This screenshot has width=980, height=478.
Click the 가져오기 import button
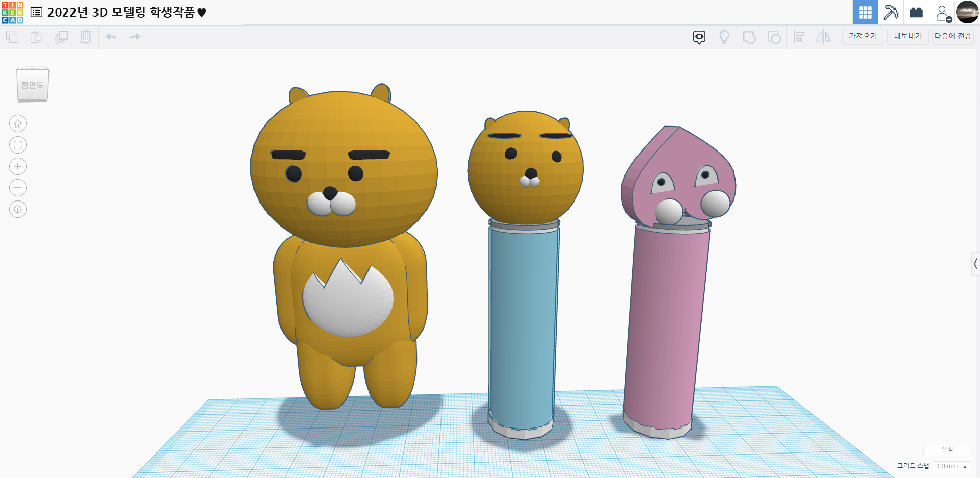(x=863, y=36)
